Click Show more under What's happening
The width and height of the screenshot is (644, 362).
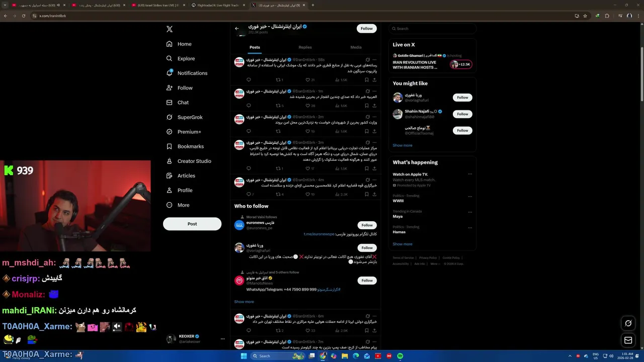[403, 244]
